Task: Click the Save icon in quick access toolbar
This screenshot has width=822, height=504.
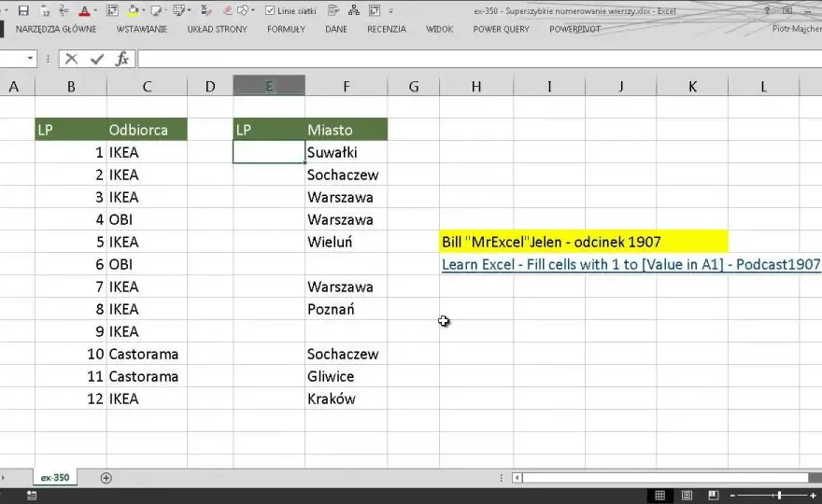Action: point(23,10)
